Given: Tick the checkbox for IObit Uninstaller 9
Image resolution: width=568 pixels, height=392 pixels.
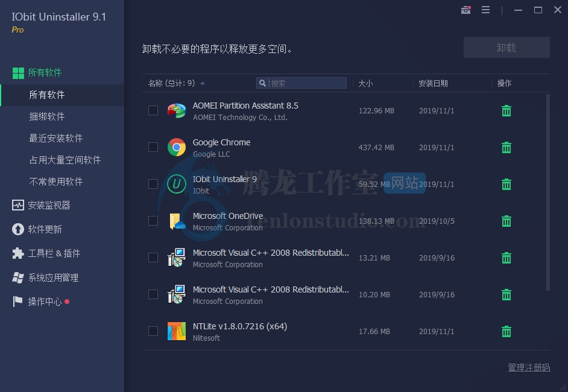Looking at the screenshot, I should (x=153, y=184).
